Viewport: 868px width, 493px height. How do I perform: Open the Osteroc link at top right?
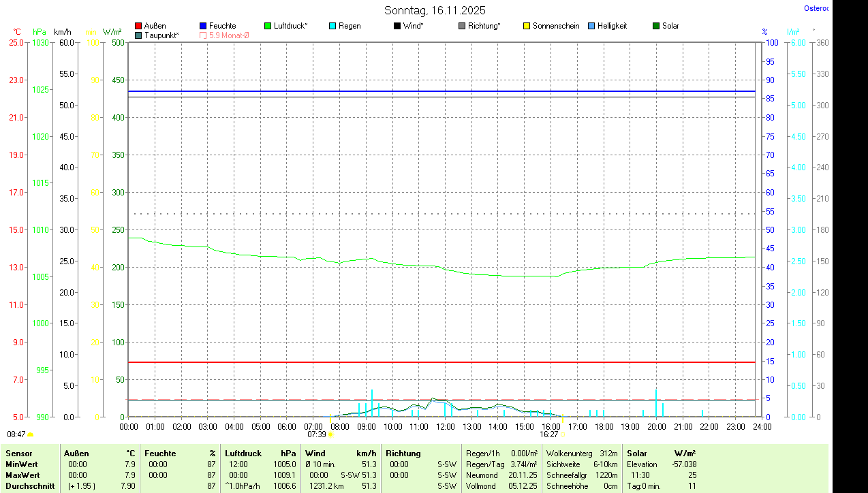coord(816,9)
